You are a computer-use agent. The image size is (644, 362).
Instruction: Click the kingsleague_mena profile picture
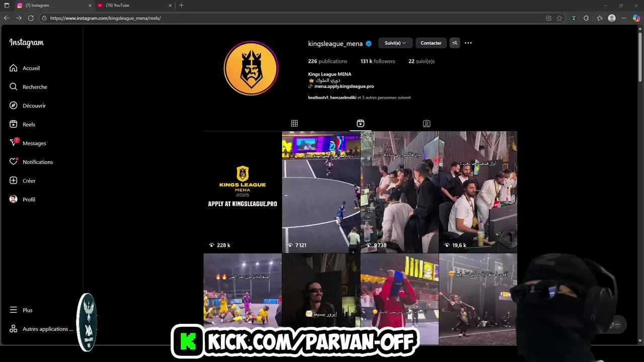(x=251, y=68)
